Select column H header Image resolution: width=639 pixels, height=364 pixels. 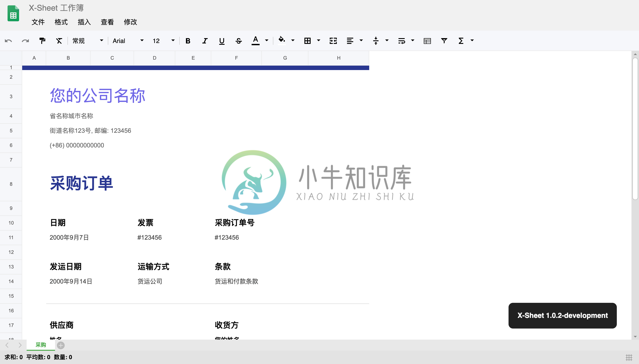pos(339,58)
